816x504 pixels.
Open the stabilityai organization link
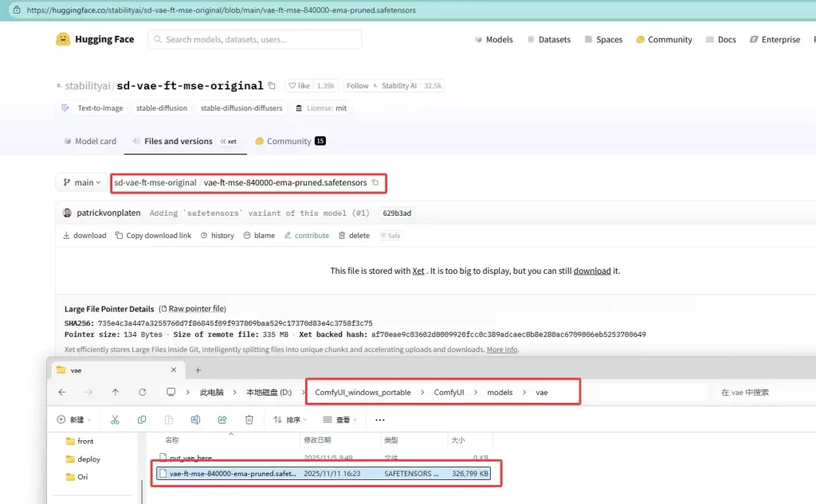pos(88,86)
